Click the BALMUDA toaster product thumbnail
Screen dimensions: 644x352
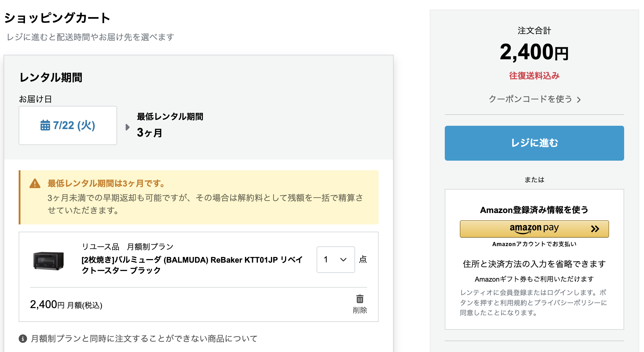48,261
